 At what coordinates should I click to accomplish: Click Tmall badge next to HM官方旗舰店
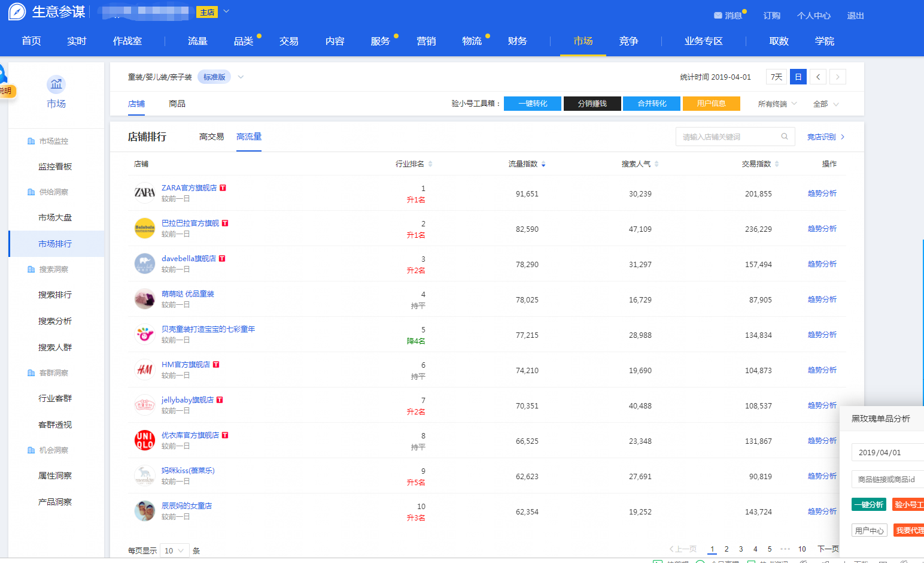pyautogui.click(x=216, y=365)
